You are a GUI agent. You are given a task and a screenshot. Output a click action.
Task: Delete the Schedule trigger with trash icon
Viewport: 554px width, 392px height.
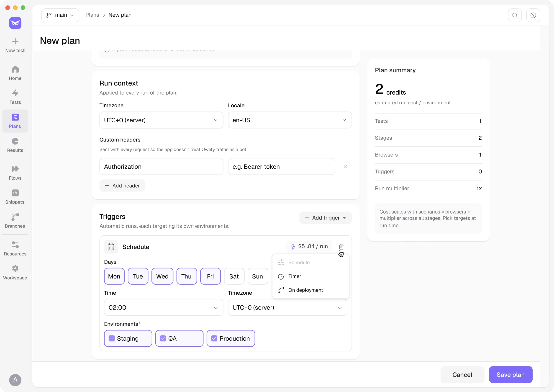pos(341,247)
